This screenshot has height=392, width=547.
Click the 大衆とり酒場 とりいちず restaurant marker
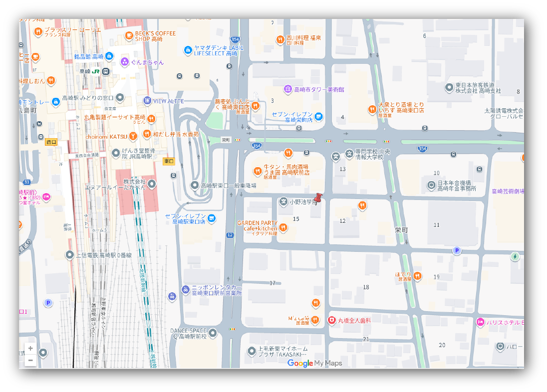(x=372, y=109)
